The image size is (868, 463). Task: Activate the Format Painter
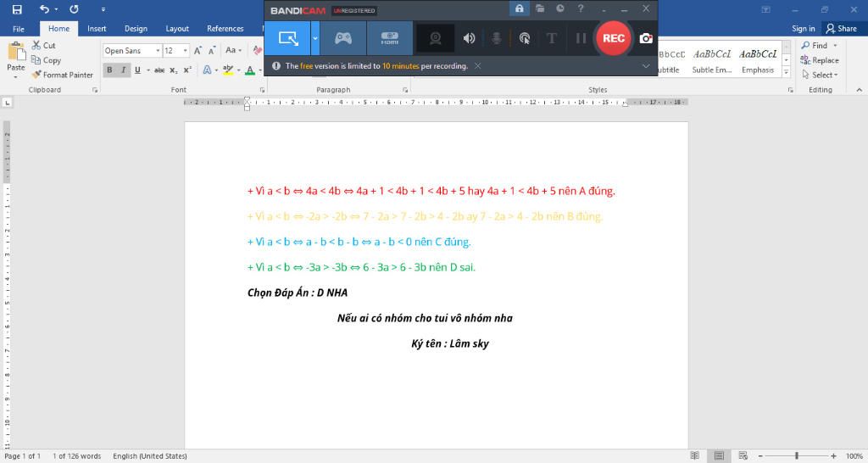[62, 75]
